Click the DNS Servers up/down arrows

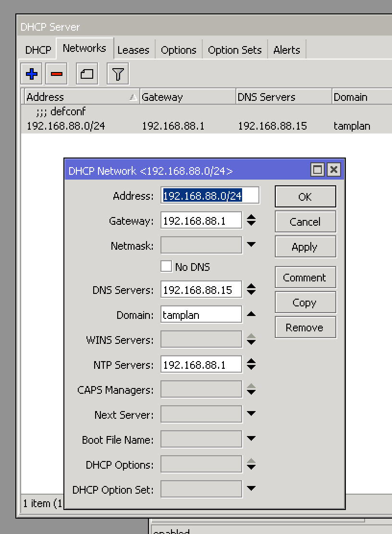[x=251, y=289]
